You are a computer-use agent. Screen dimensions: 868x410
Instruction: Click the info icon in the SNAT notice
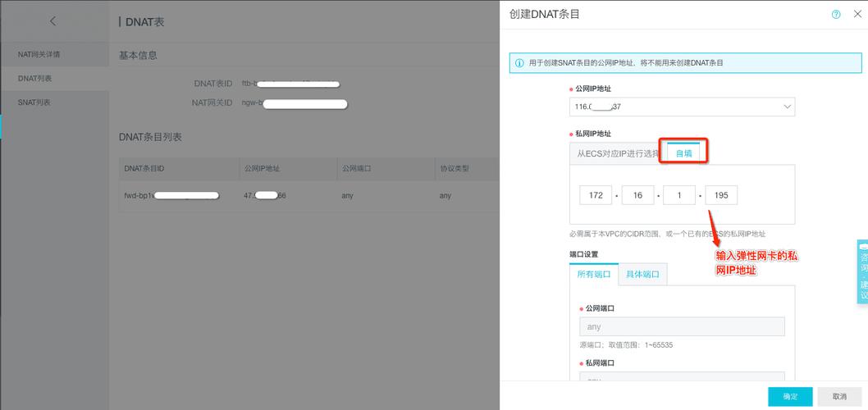point(519,63)
